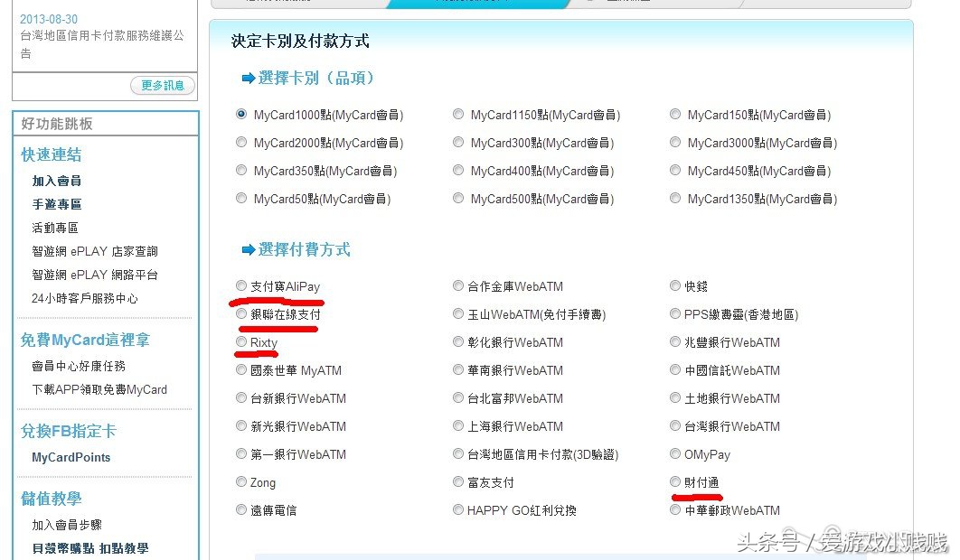Screen dimensions: 960x560
Task: Open the 更多訊息 button
Action: 163,84
